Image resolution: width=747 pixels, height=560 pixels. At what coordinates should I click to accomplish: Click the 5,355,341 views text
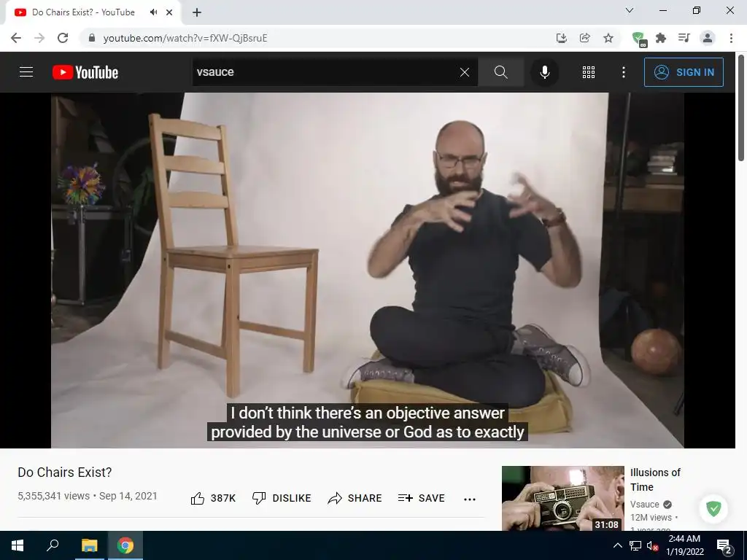pyautogui.click(x=53, y=496)
